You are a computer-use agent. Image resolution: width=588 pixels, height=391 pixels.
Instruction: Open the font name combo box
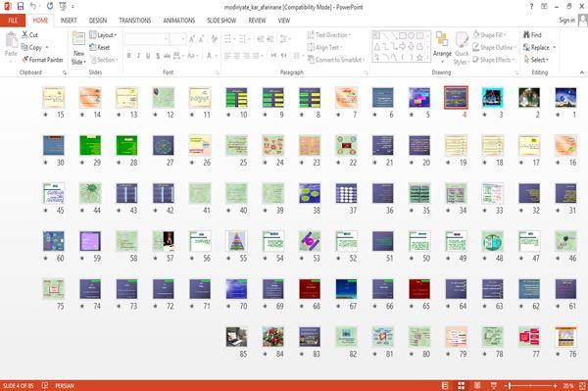(x=147, y=39)
